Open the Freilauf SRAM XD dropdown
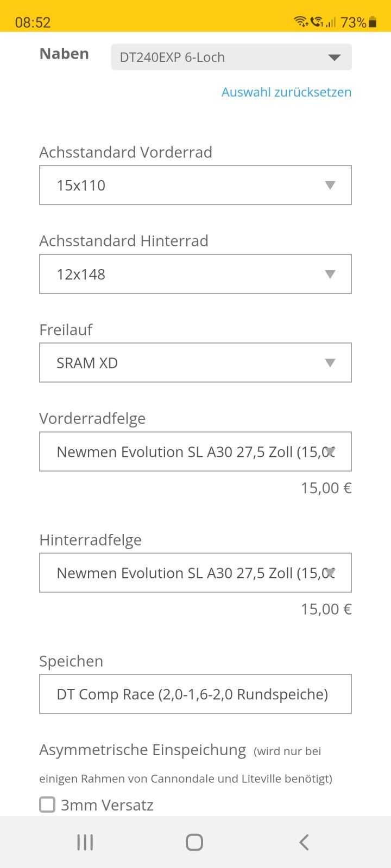 click(x=195, y=362)
